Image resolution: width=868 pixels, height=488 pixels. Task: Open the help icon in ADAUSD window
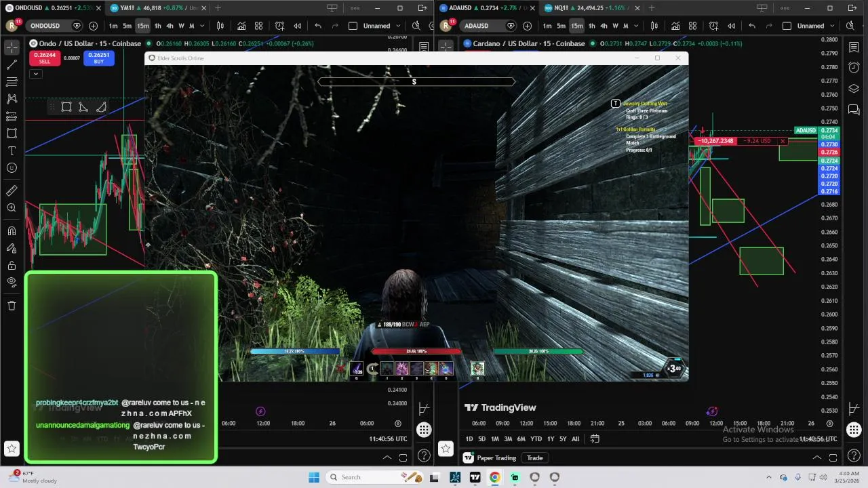[854, 456]
